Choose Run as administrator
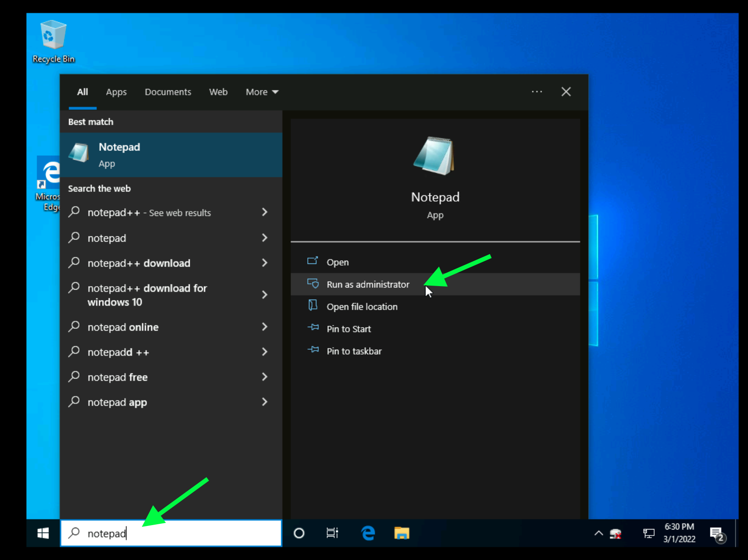Screen dimensions: 748x560 [435, 284]
